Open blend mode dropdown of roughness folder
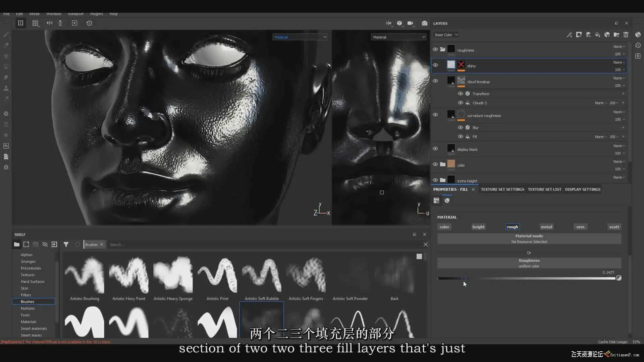 coord(619,47)
